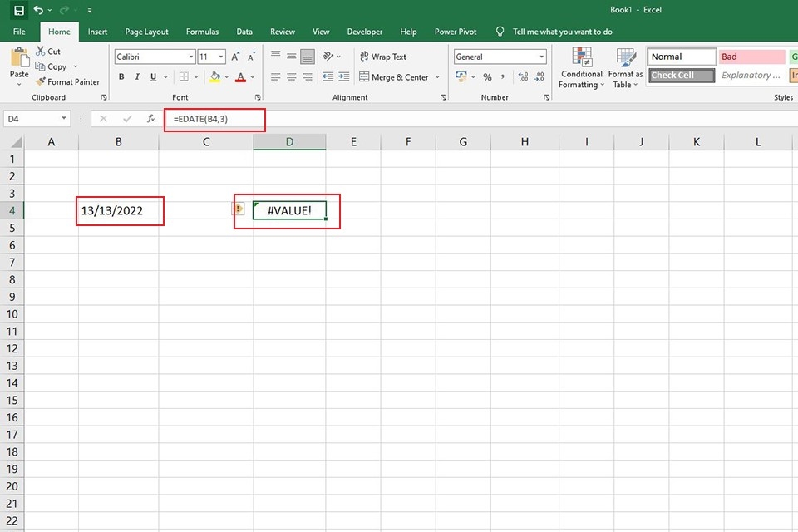Decrease indent
This screenshot has height=532, width=798.
(x=328, y=76)
